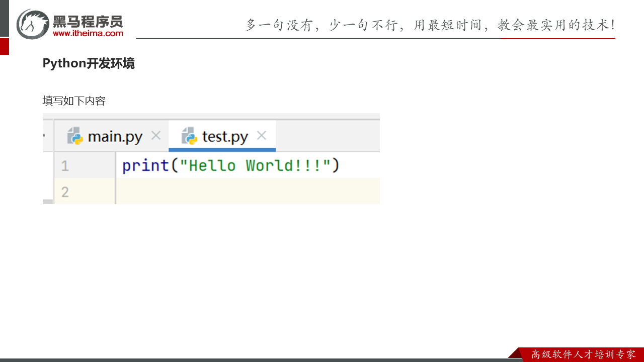Select the test.py tab label
Viewport: 644px width, 362px height.
(x=225, y=137)
